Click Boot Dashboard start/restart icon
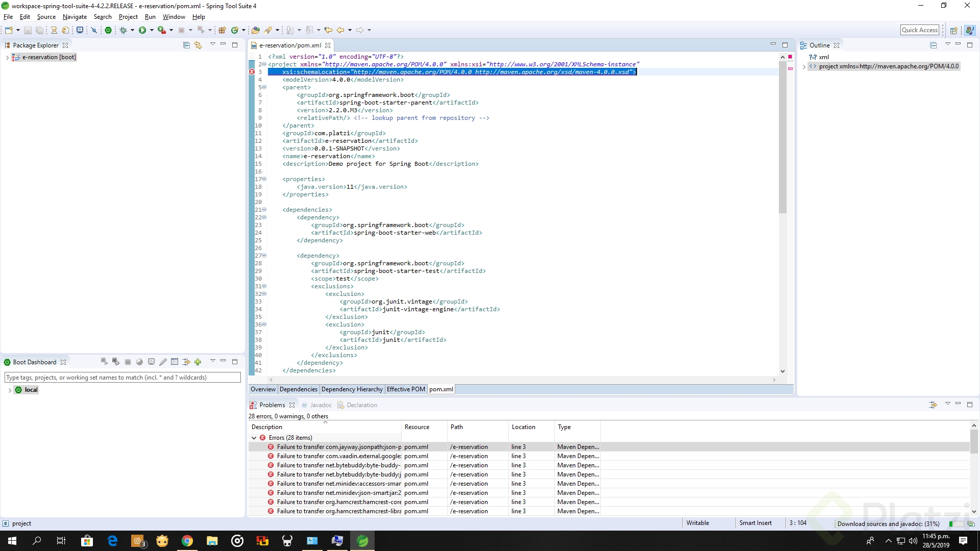 [104, 362]
